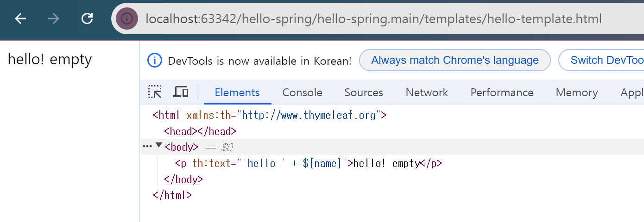
Task: Open the Memory tab
Action: pos(577,92)
